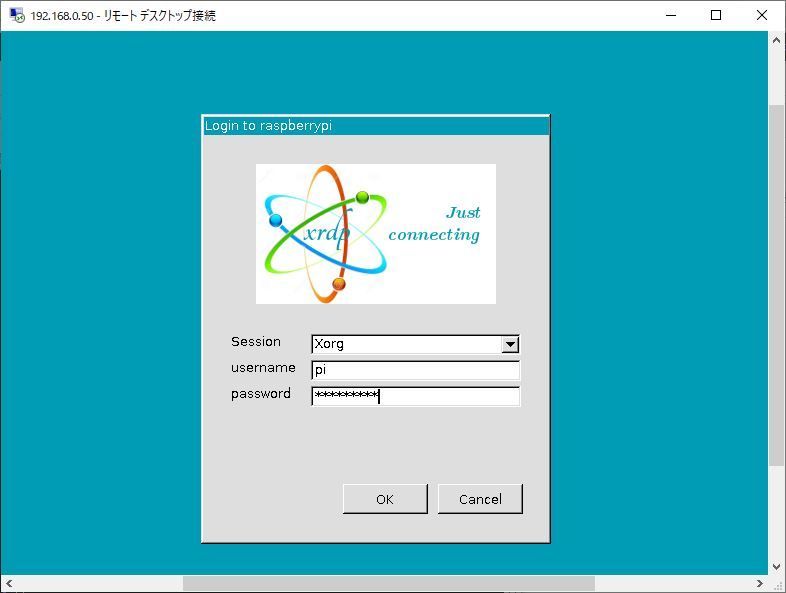Minimize the Remote Desktop window
Image resolution: width=786 pixels, height=593 pixels.
click(671, 15)
